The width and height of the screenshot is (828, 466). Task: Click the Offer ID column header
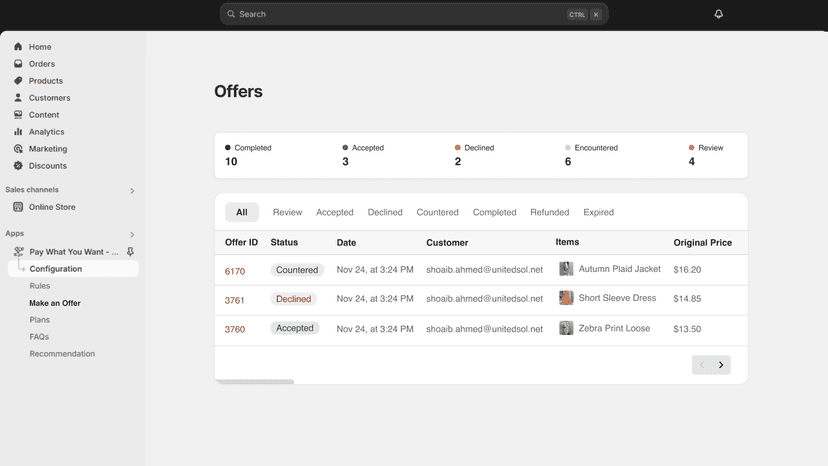click(x=241, y=242)
